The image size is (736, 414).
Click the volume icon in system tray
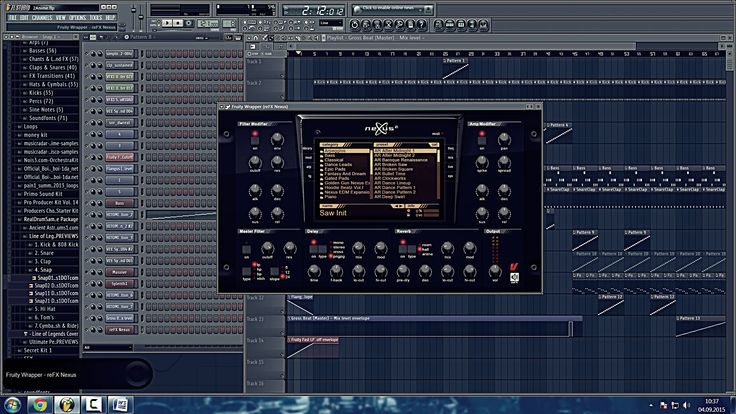[x=686, y=405]
